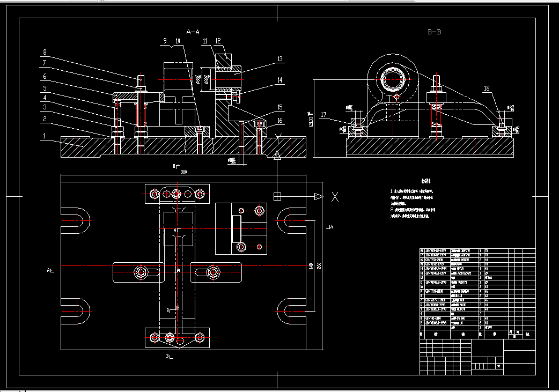
Task: Click part balloon number 14
Action: pyautogui.click(x=280, y=80)
